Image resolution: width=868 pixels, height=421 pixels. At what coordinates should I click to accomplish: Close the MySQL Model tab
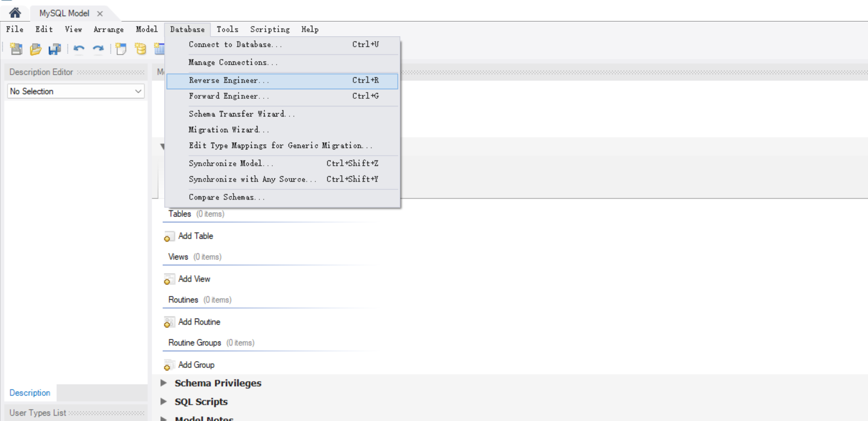coord(100,14)
